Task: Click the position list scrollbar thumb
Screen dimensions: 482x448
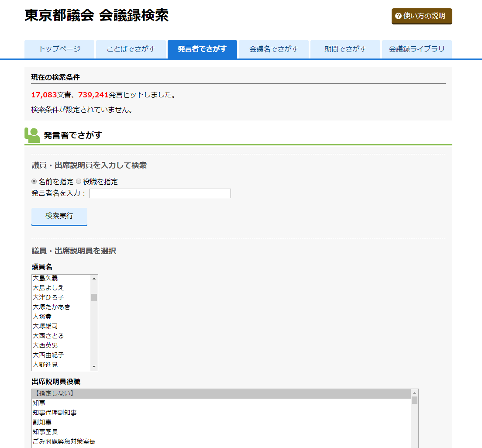Action: coord(414,400)
